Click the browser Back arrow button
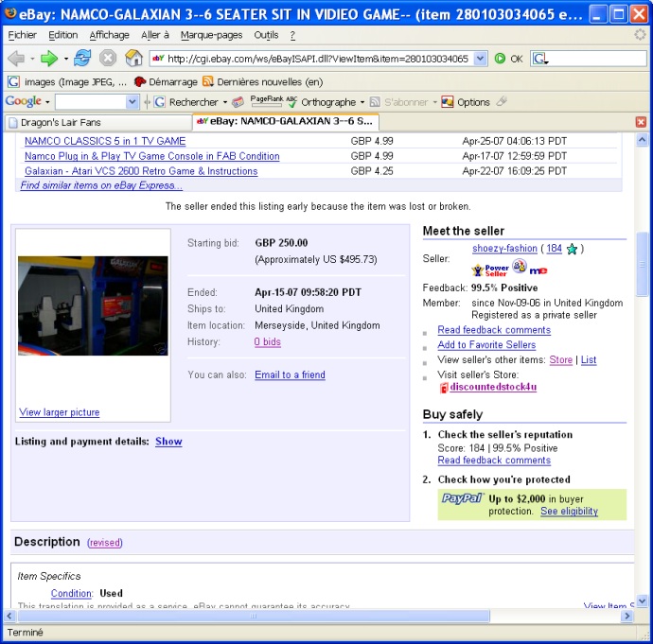 [x=16, y=59]
